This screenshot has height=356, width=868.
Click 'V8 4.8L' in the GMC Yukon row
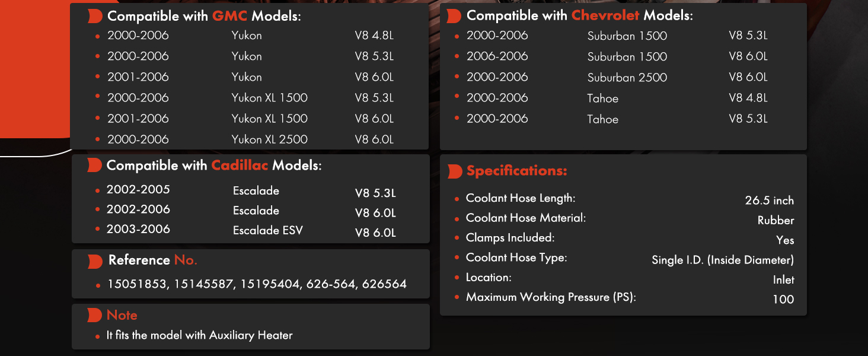374,36
